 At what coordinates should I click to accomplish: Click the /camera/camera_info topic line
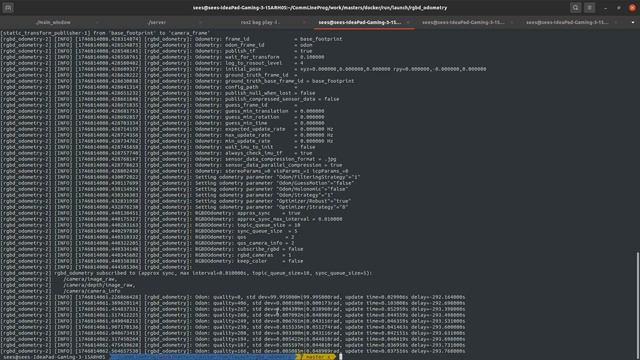coord(61,291)
